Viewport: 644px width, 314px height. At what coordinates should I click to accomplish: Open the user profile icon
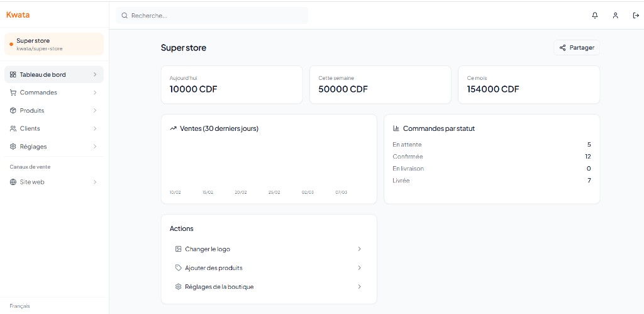pos(615,16)
